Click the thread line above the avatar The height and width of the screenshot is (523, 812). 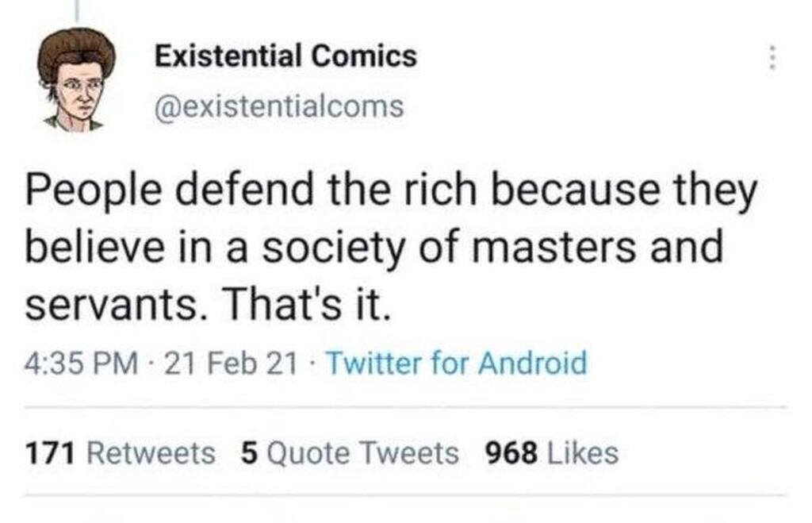(x=78, y=10)
